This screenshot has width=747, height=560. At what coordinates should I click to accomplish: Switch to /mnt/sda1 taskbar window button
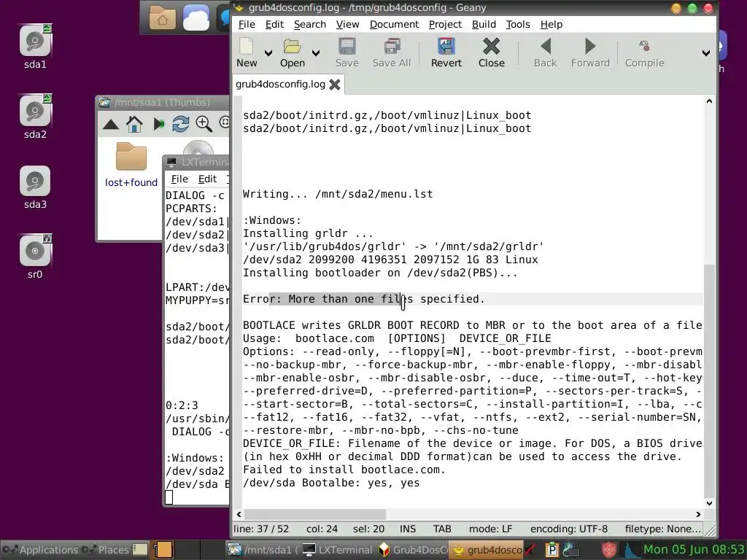(x=262, y=550)
